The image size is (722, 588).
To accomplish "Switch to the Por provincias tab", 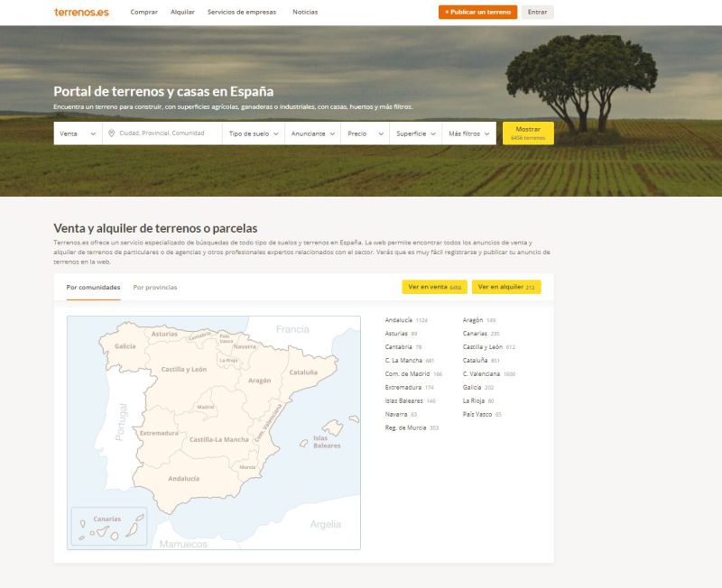I will [x=155, y=288].
